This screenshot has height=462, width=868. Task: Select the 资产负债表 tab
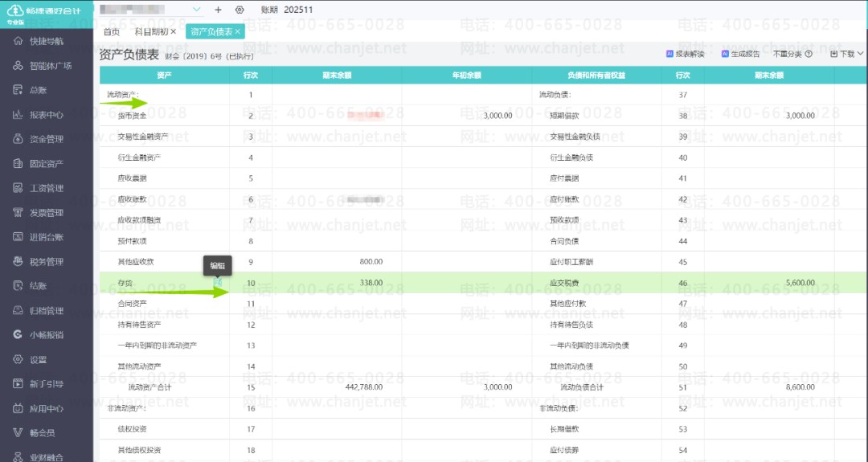point(211,31)
